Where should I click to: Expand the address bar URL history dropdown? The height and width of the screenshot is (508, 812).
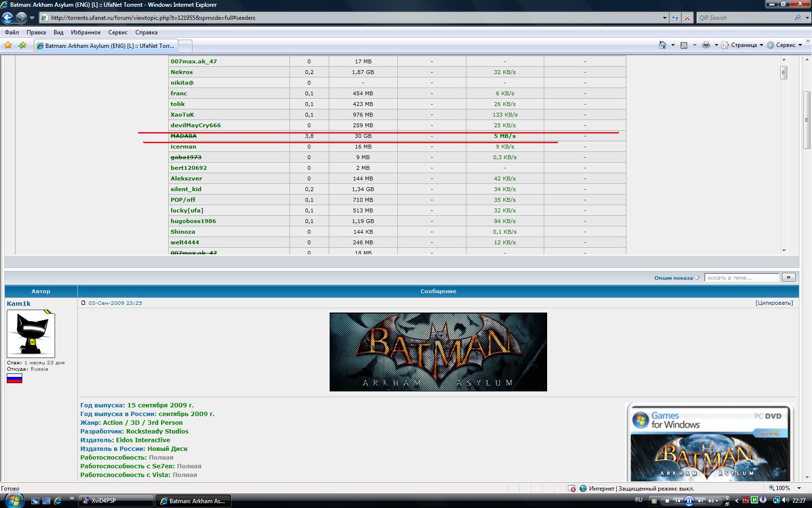[665, 18]
